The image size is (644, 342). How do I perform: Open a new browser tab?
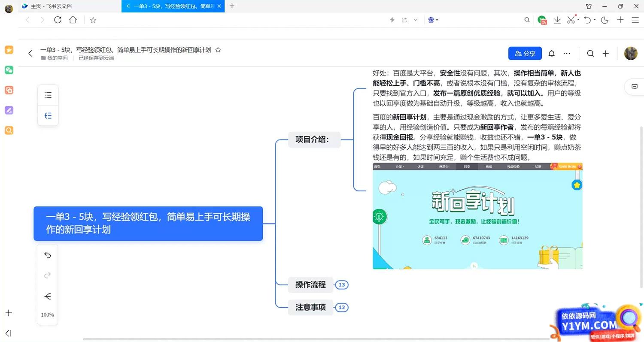(232, 6)
